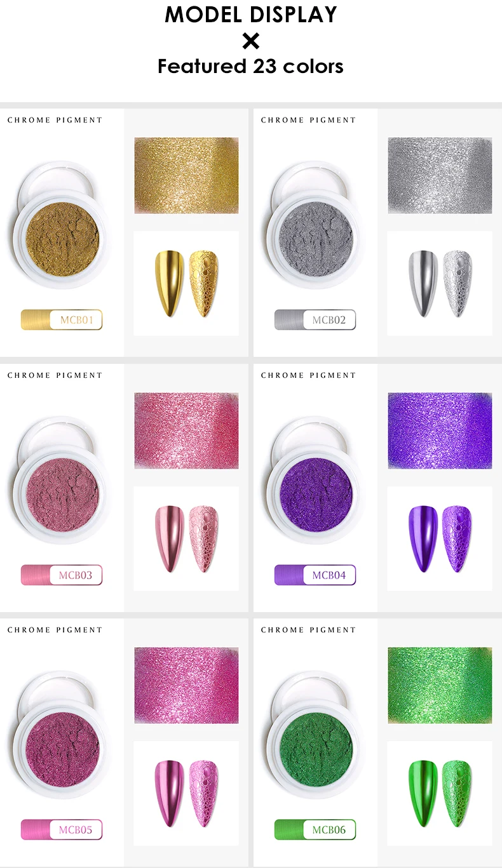Click the gold glitter texture swatch
This screenshot has height=868, width=502.
point(186,175)
